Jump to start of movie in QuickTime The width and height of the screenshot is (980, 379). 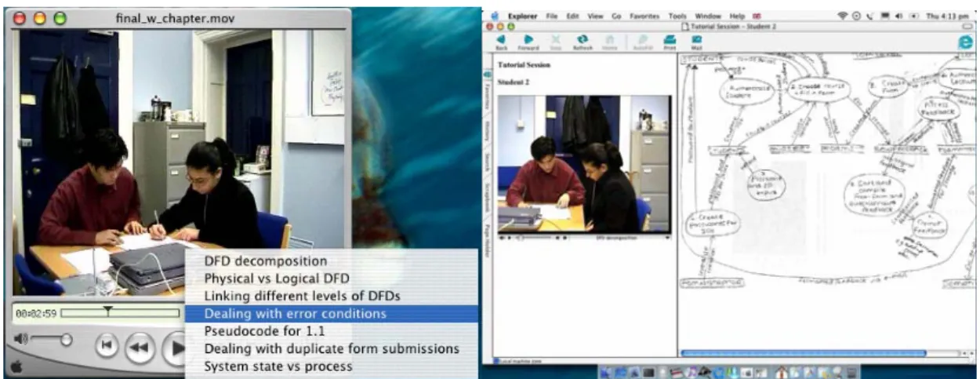[x=107, y=346]
